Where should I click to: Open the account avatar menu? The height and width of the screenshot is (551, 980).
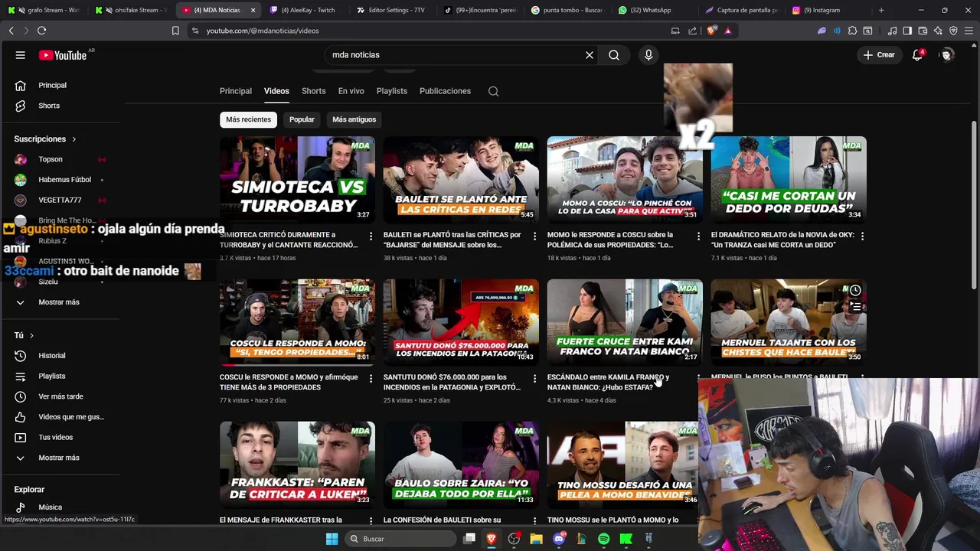pos(947,55)
